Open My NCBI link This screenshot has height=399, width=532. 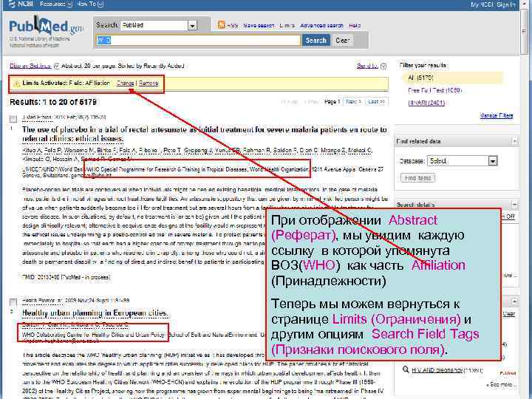(482, 4)
